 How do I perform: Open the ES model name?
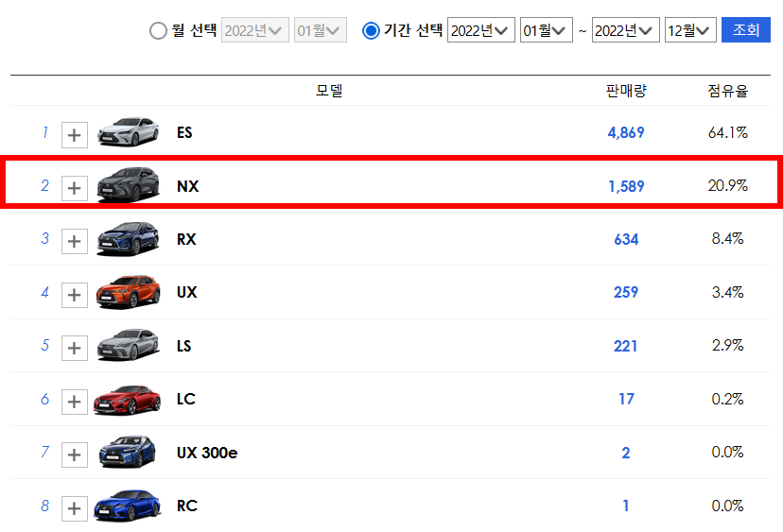point(184,132)
